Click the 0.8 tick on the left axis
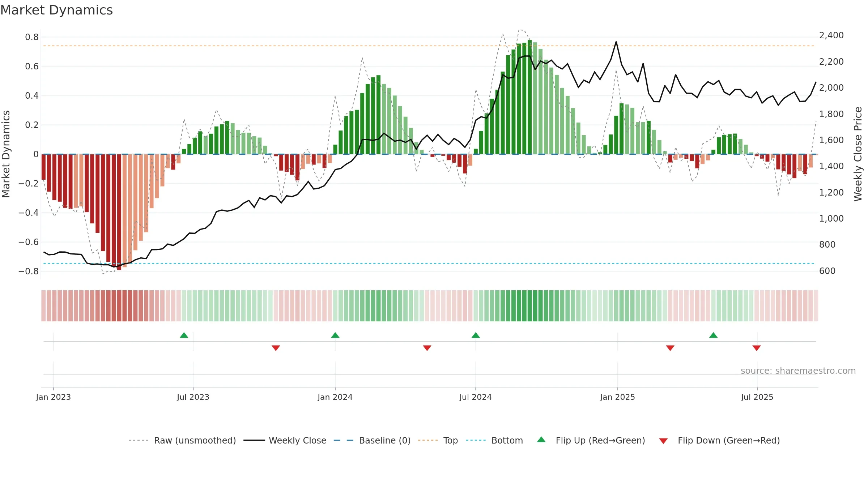 (x=32, y=37)
